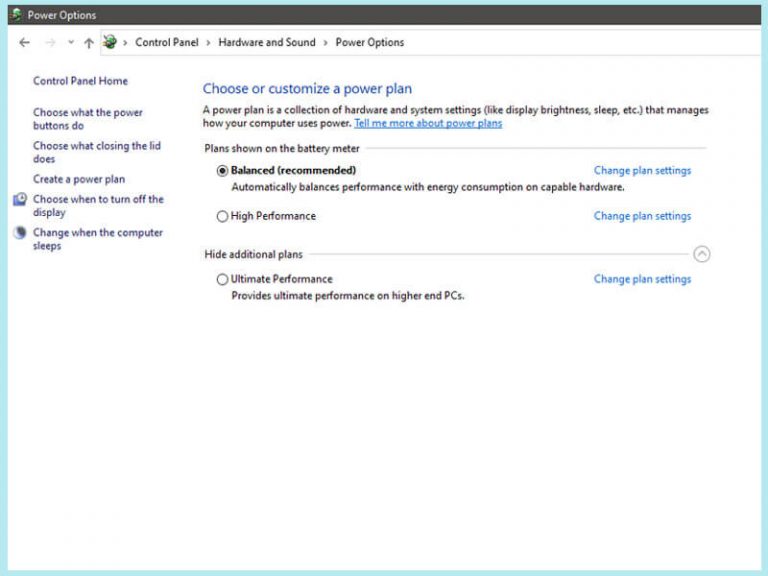
Task: Click Power Options title bar icon
Action: pos(16,15)
